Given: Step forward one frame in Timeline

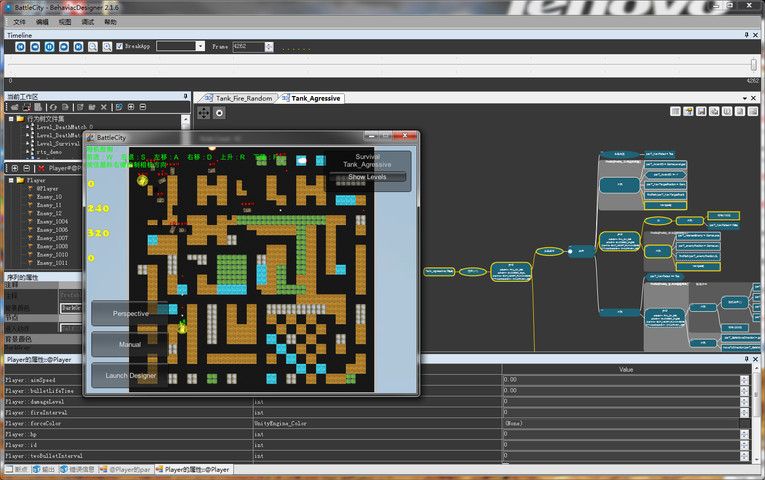Looking at the screenshot, I should tap(64, 46).
